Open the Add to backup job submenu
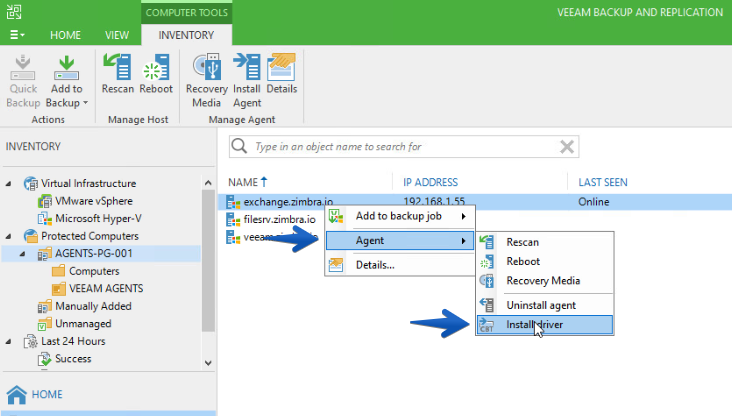The height and width of the screenshot is (416, 732). click(x=400, y=216)
